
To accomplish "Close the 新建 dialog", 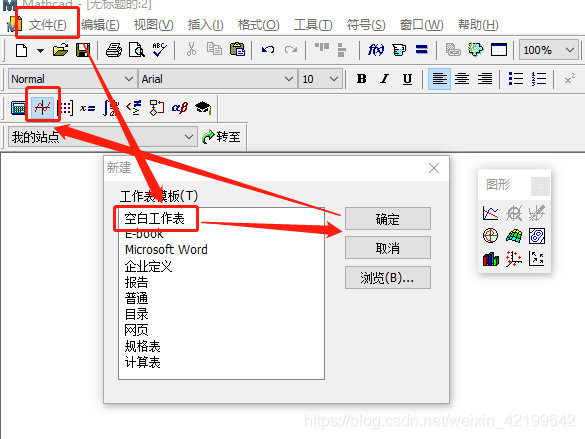I will (x=434, y=168).
